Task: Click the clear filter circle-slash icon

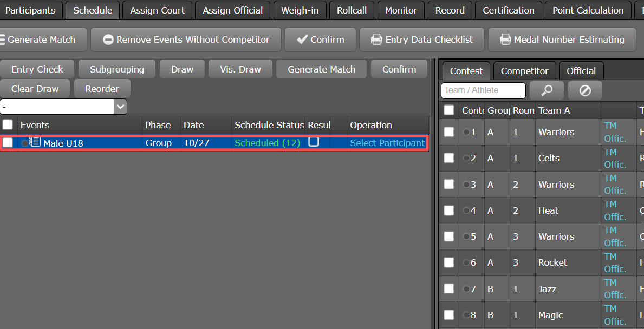Action: (585, 90)
